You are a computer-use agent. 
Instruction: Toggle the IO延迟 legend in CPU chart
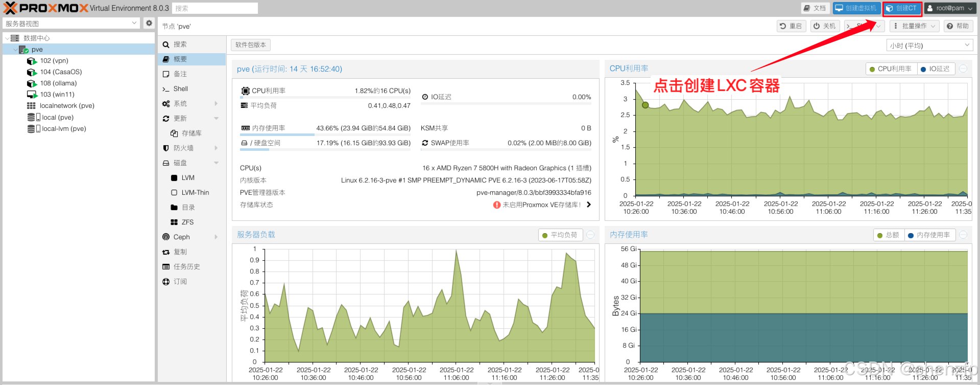(936, 69)
